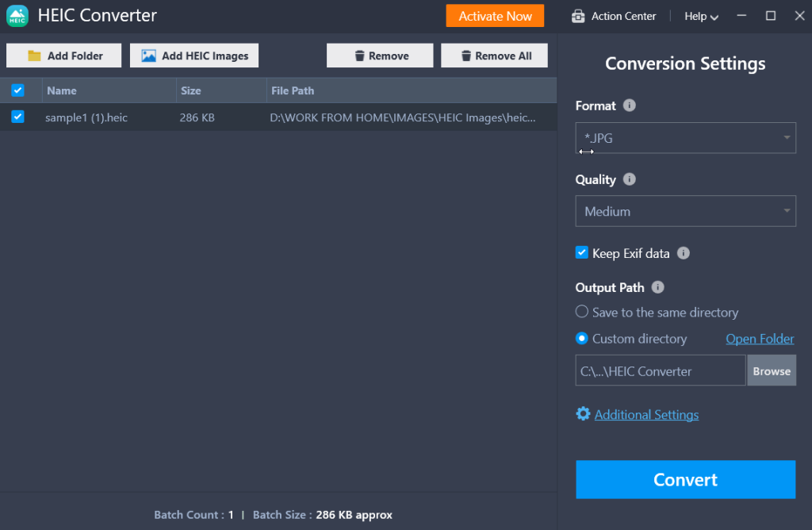Click the Remove All button
The height and width of the screenshot is (530, 812).
pyautogui.click(x=494, y=56)
